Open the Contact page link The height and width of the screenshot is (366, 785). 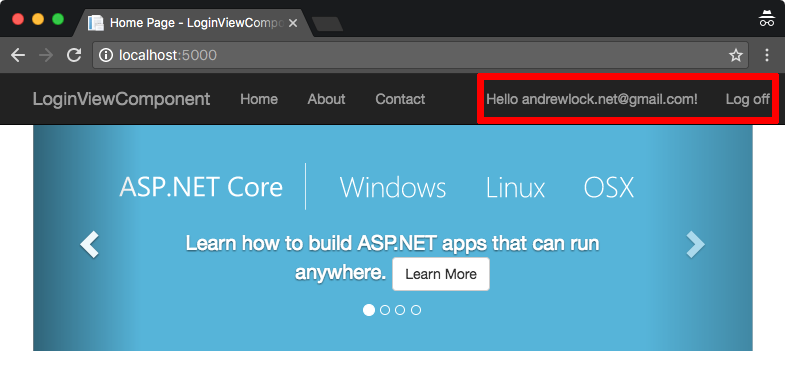point(400,99)
